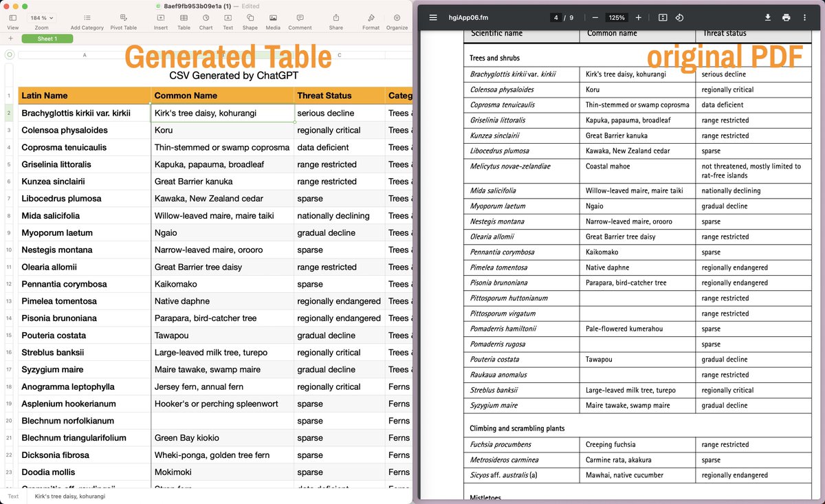Select cell Mokimoki in Numbers table
The image size is (825, 504).
[x=223, y=472]
